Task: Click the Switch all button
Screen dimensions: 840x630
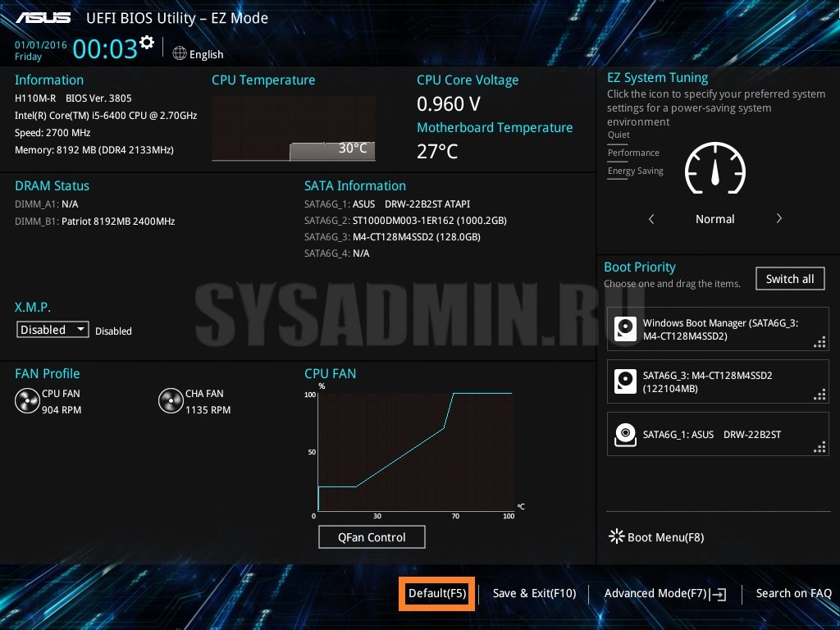Action: tap(789, 279)
